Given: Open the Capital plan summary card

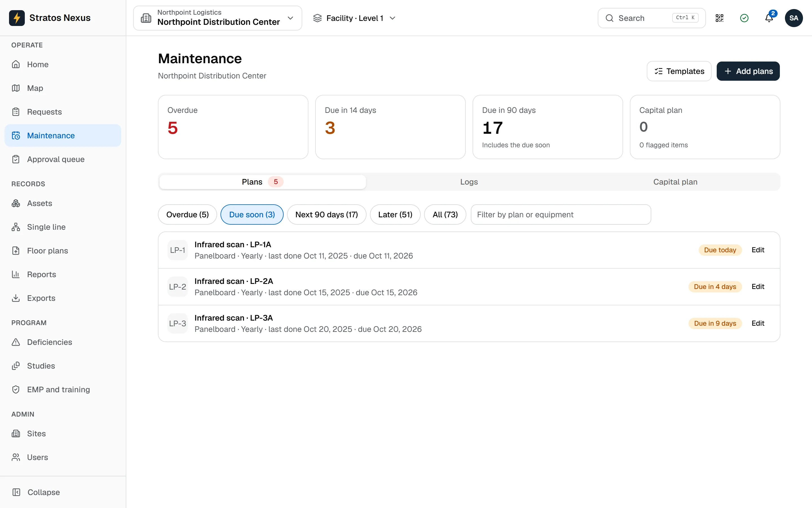Looking at the screenshot, I should [705, 127].
